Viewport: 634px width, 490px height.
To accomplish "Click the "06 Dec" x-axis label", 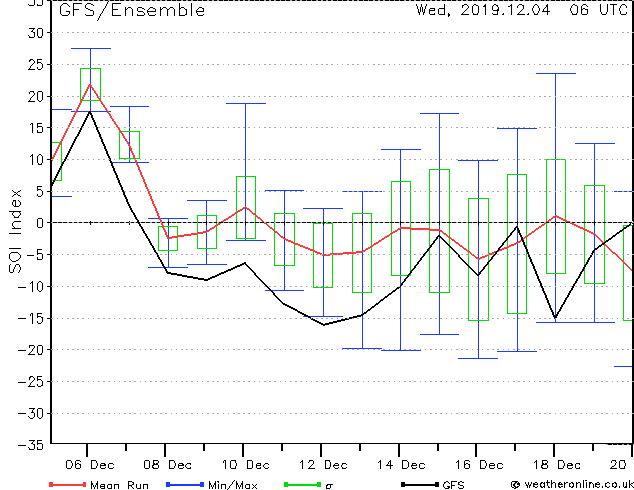I will click(90, 465).
